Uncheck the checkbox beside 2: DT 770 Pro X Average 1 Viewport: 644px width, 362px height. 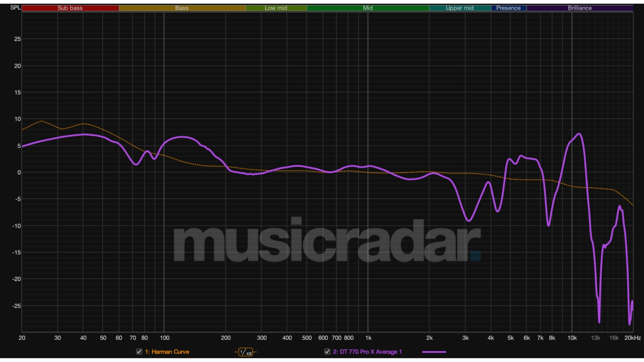327,352
